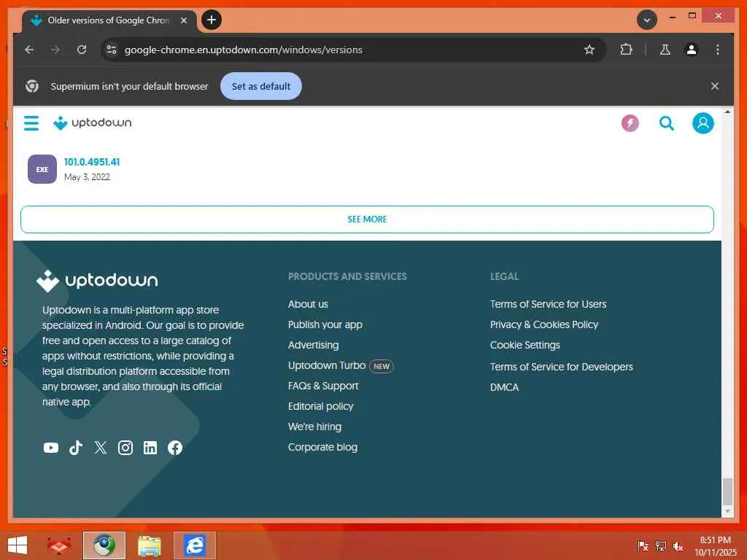Open Uptodown's YouTube channel icon
This screenshot has height=560, width=747.
coord(51,448)
